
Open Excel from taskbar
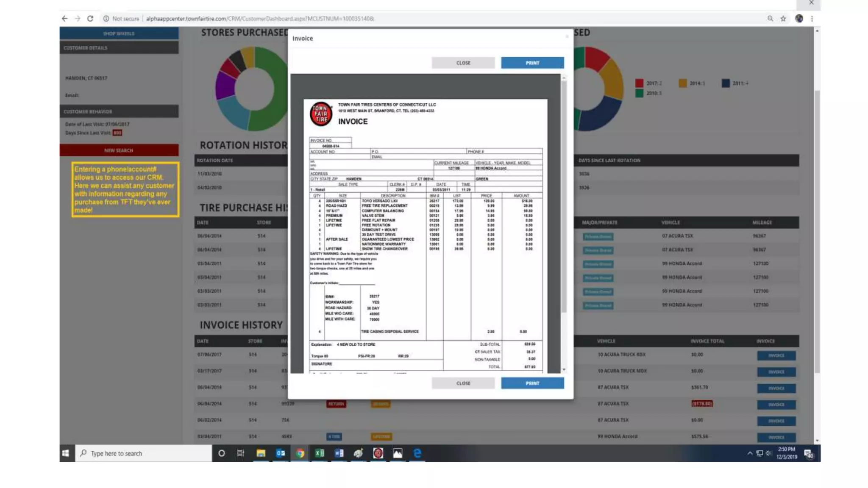pyautogui.click(x=320, y=453)
